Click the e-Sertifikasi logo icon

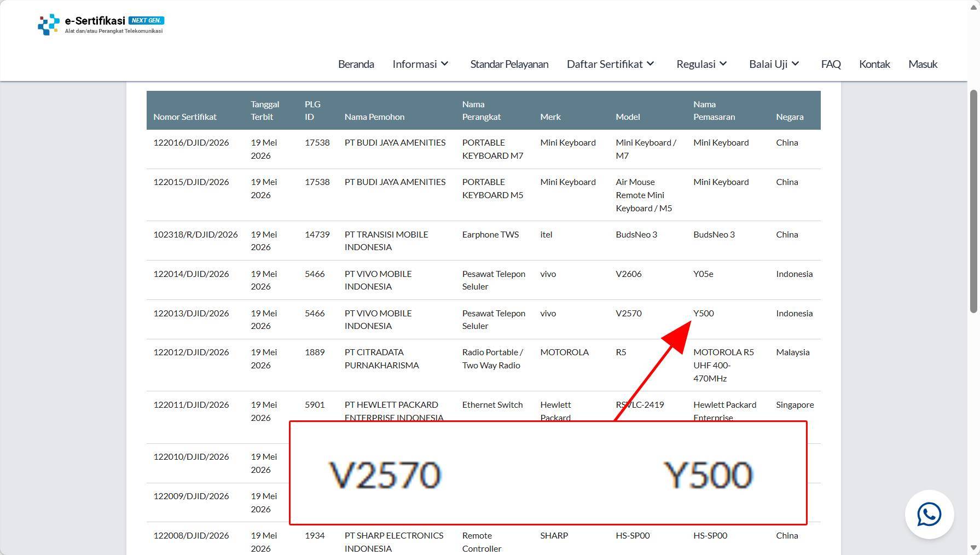[48, 24]
